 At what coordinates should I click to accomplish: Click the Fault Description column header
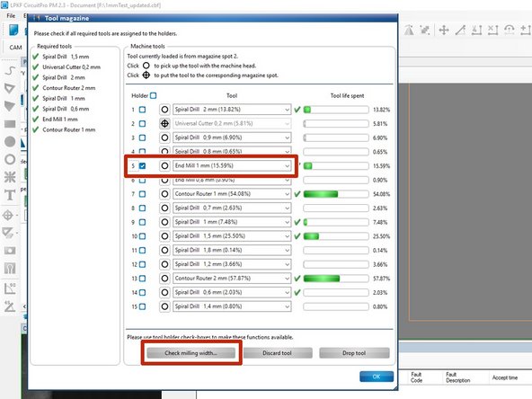[x=458, y=377]
